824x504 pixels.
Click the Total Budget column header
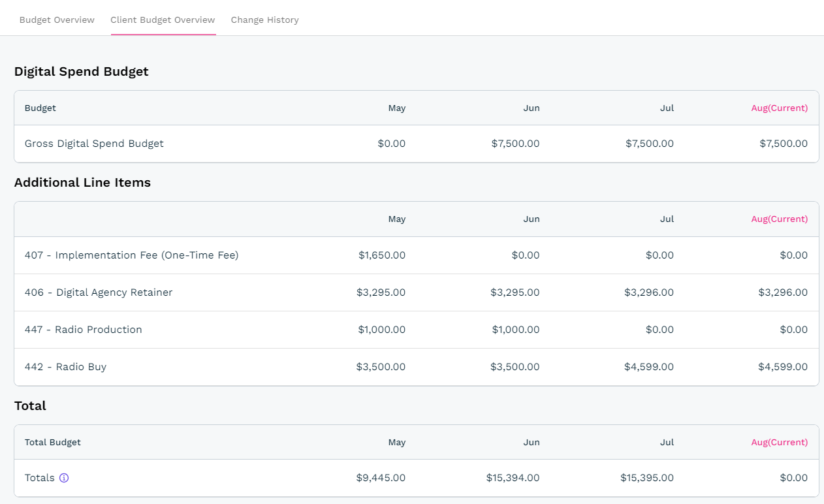tap(53, 443)
